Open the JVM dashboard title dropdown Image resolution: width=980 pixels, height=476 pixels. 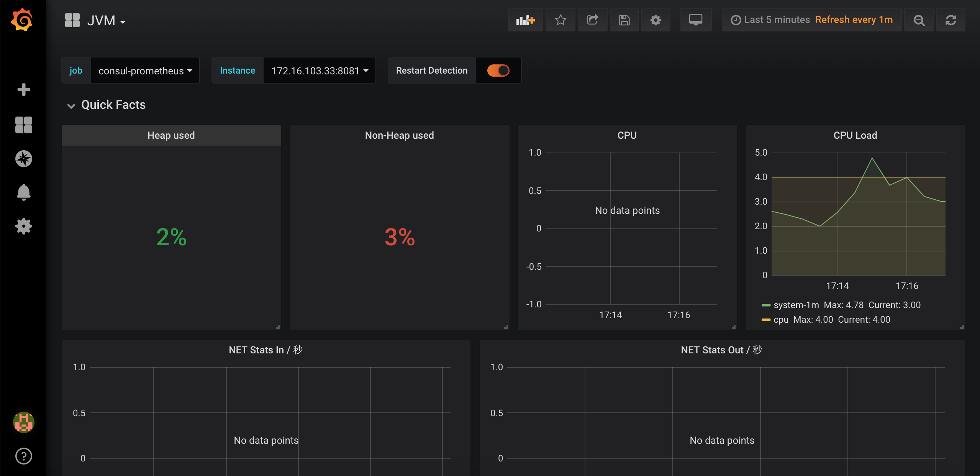tap(106, 20)
